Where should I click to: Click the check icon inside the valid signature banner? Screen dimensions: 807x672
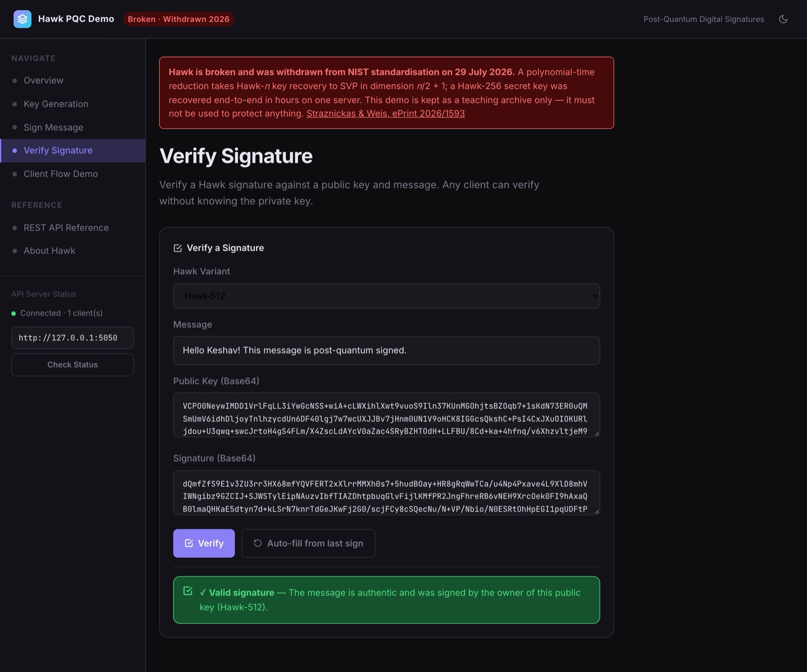pyautogui.click(x=188, y=591)
